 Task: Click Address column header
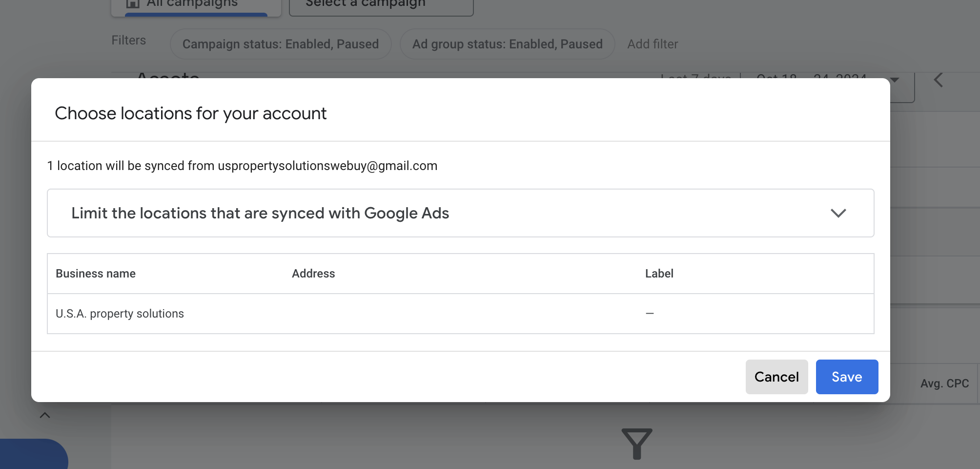[x=313, y=274]
